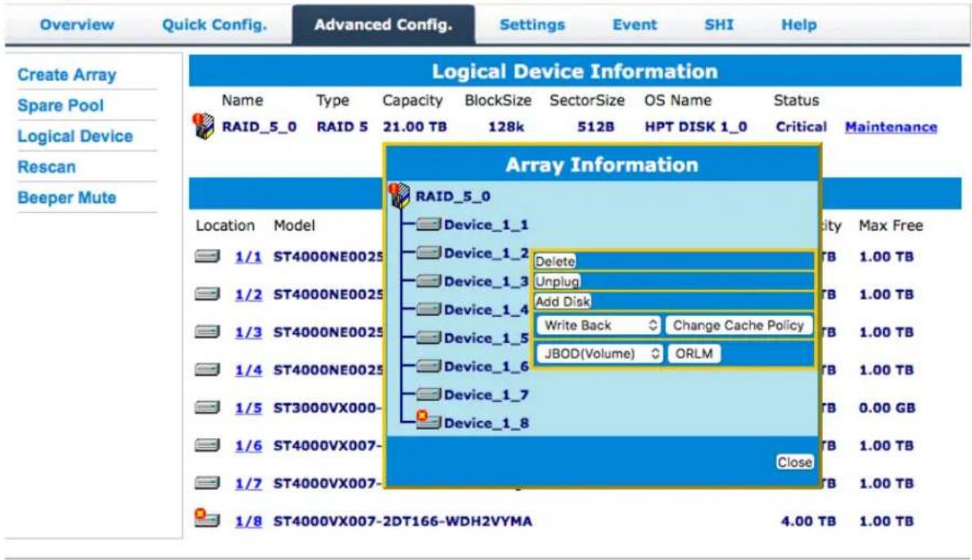Screen dimensions: 972x560
Task: Open the 1/2 location link
Action: pyautogui.click(x=248, y=294)
